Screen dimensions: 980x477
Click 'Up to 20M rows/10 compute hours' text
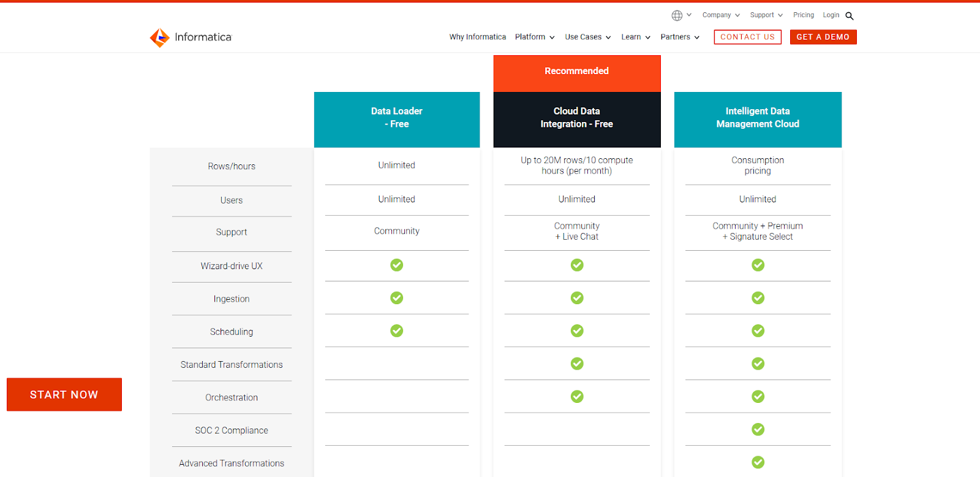coord(577,166)
